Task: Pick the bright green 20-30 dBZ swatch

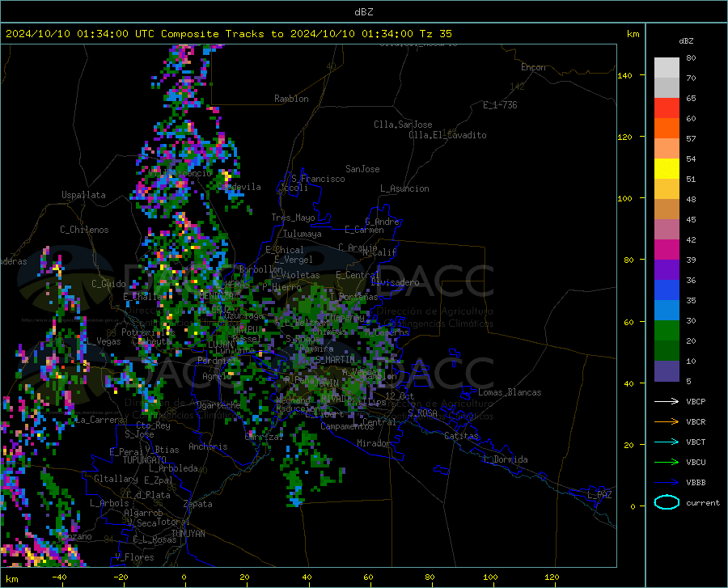Action: 667,331
